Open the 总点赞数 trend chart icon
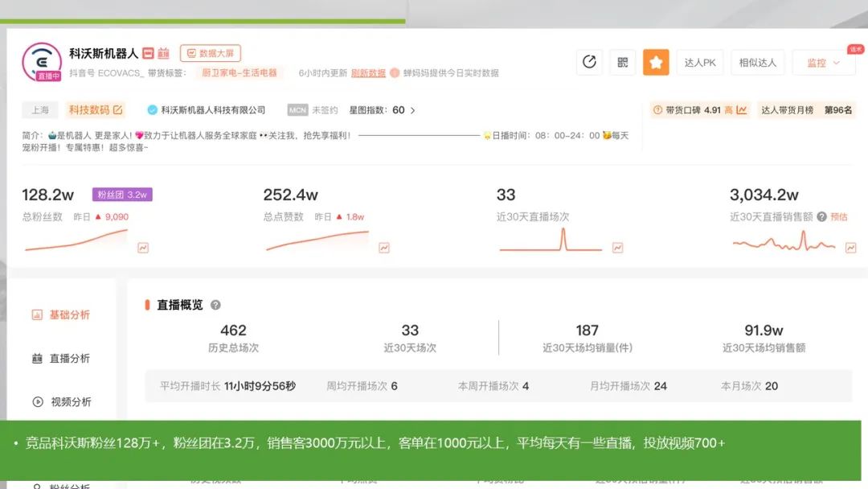The width and height of the screenshot is (868, 489). (384, 248)
